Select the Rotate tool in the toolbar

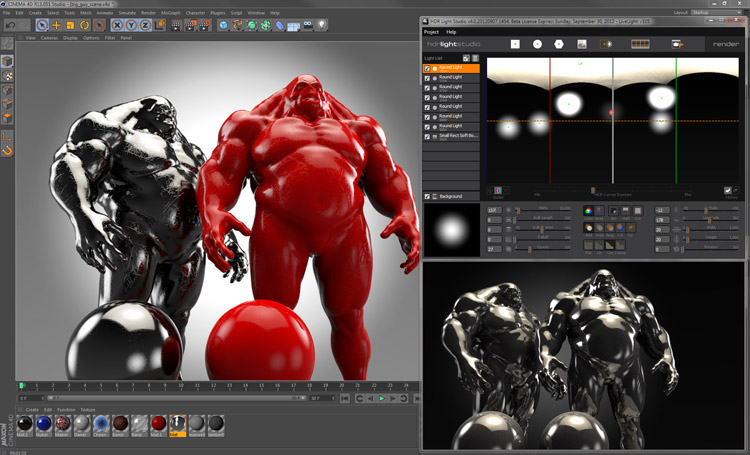click(84, 24)
